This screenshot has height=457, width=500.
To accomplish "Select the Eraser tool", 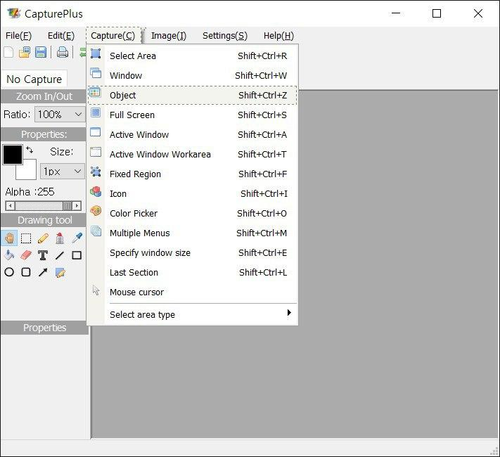I will click(x=26, y=255).
